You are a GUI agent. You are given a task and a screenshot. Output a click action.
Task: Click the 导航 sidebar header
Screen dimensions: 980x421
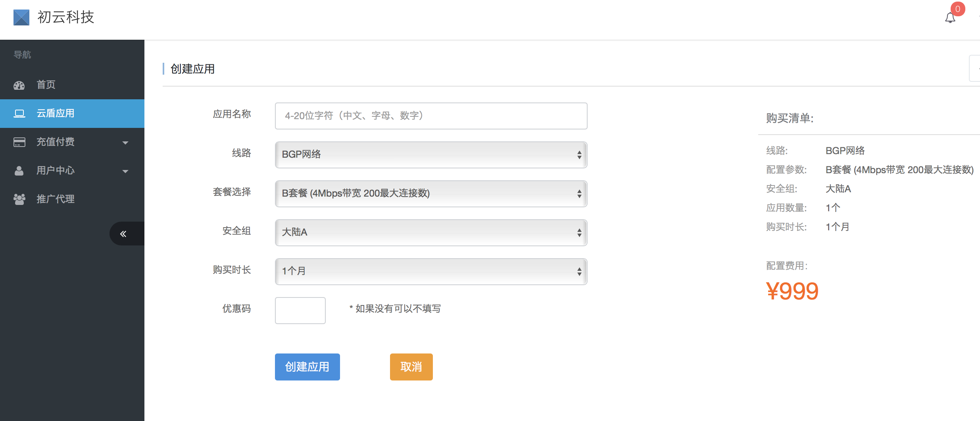click(22, 55)
